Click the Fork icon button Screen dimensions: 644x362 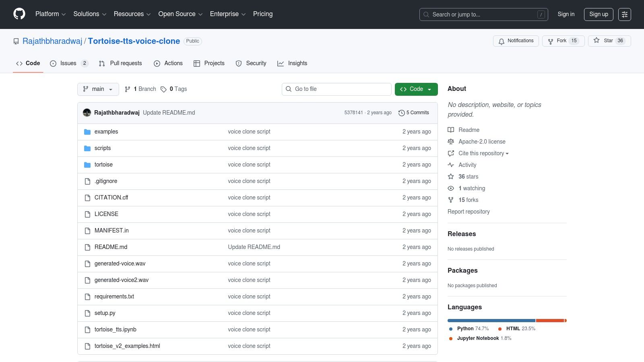[551, 41]
